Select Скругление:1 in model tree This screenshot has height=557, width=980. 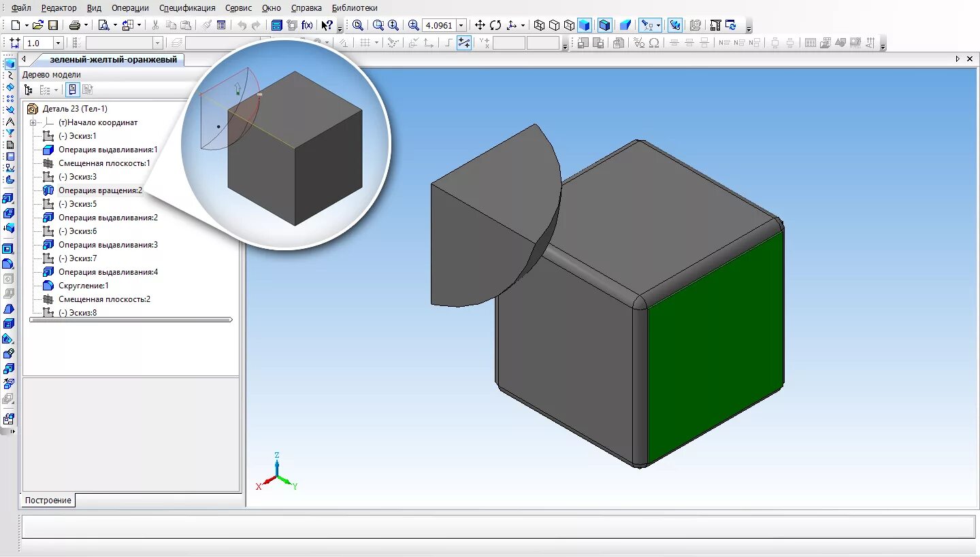click(x=83, y=286)
